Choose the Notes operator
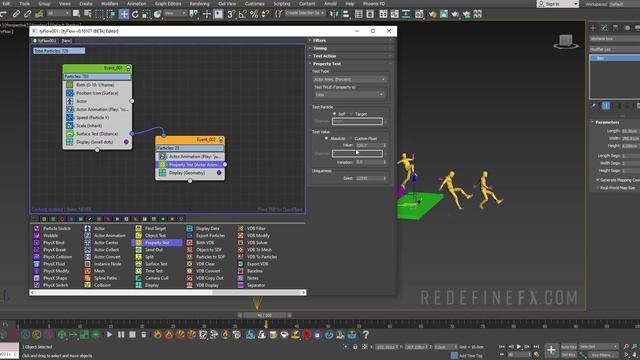This screenshot has width=640, height=360. point(252,278)
